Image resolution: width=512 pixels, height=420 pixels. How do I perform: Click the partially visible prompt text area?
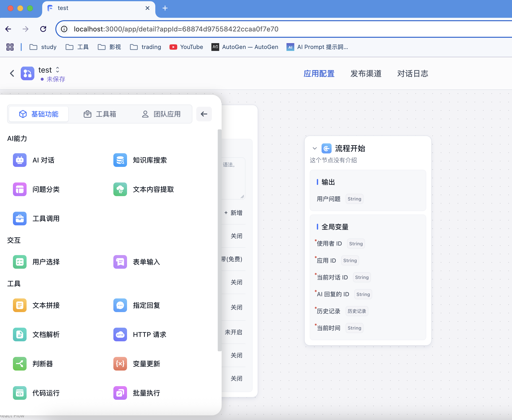point(233,178)
